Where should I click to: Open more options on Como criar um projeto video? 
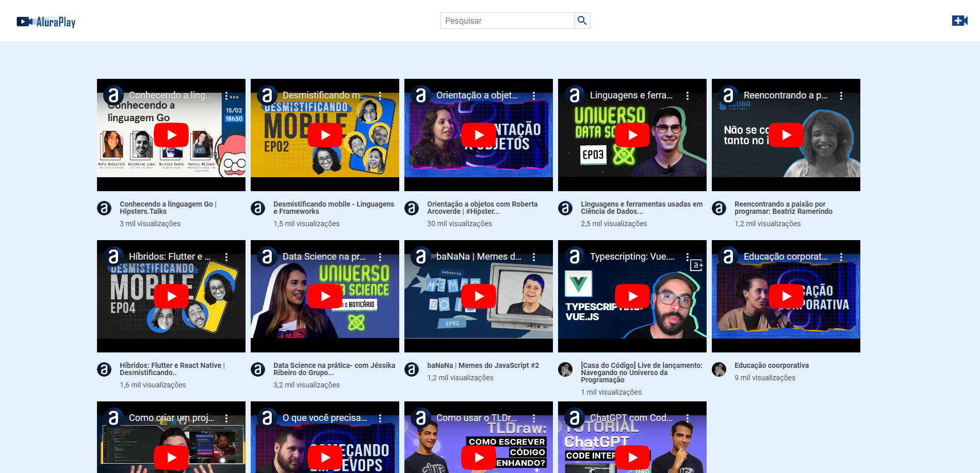point(226,418)
